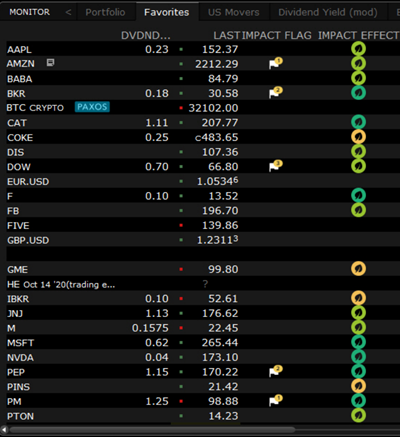Click the AMZN impact effect leaf icon
Screen dimensions: 400x437
point(358,63)
